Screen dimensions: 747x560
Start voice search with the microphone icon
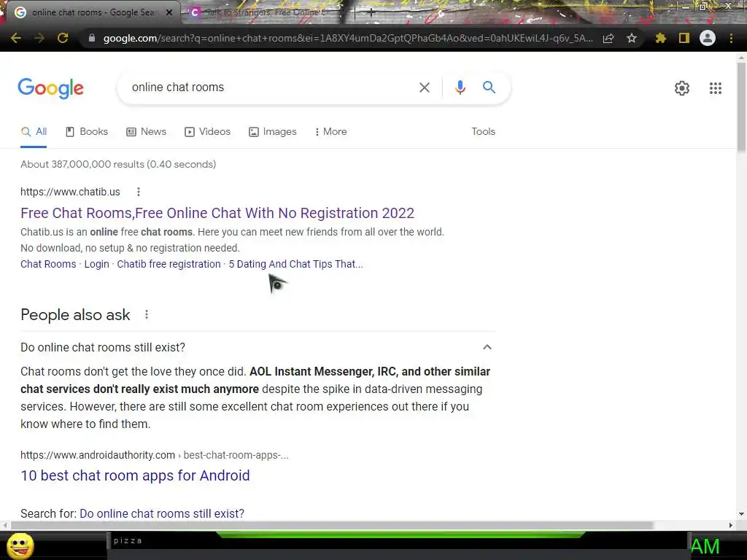point(460,87)
